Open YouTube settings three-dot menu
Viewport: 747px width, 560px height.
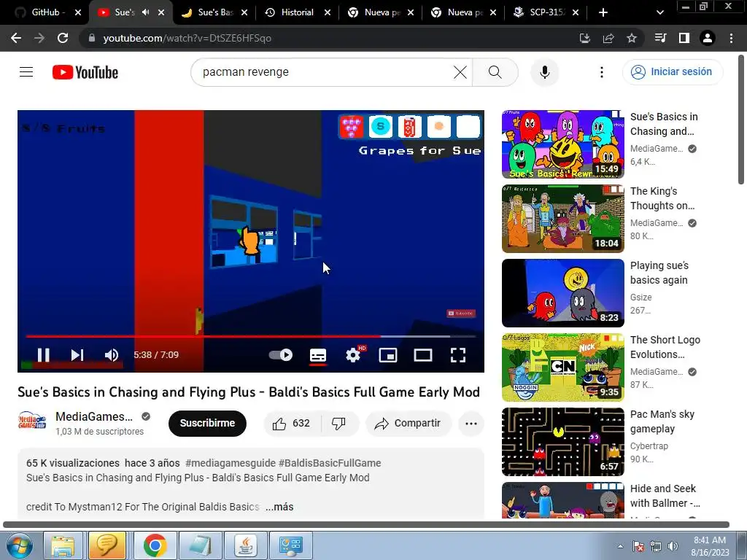point(602,72)
